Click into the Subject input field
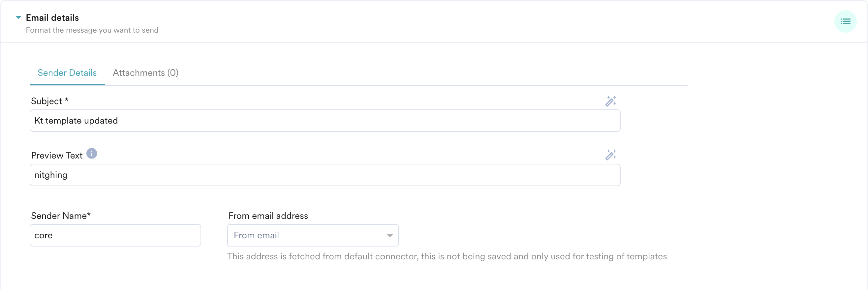The height and width of the screenshot is (290, 868). pos(325,121)
